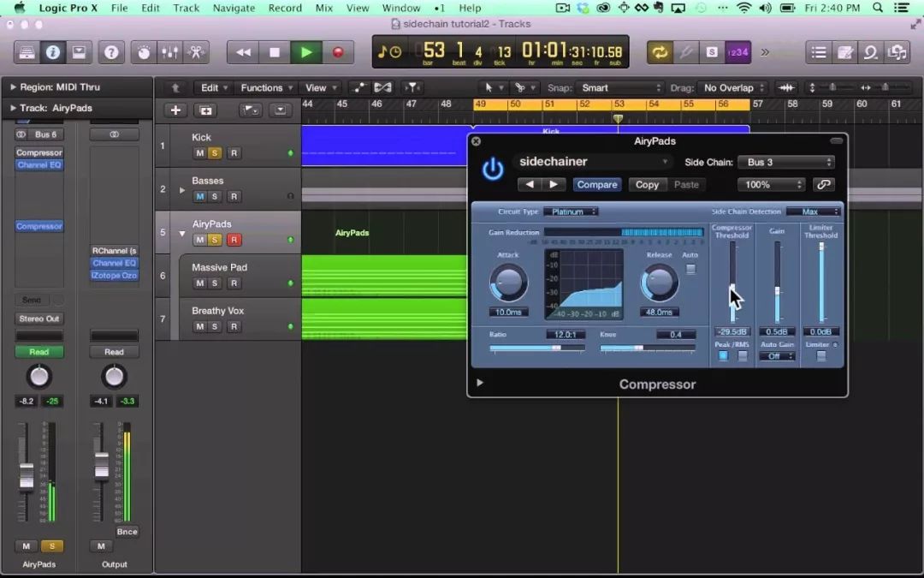Open the plugin 100% view size dropdown
The image size is (924, 578).
point(771,185)
